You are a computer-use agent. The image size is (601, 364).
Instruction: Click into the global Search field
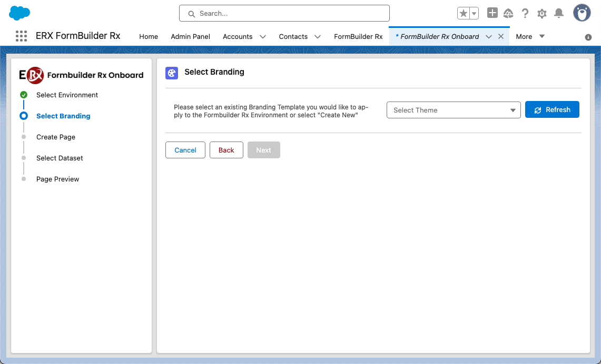point(284,14)
